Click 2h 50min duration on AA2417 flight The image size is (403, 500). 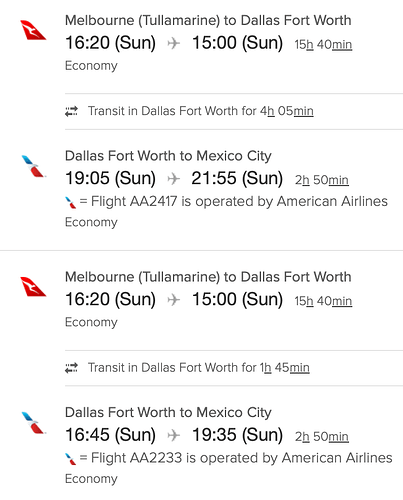point(322,180)
